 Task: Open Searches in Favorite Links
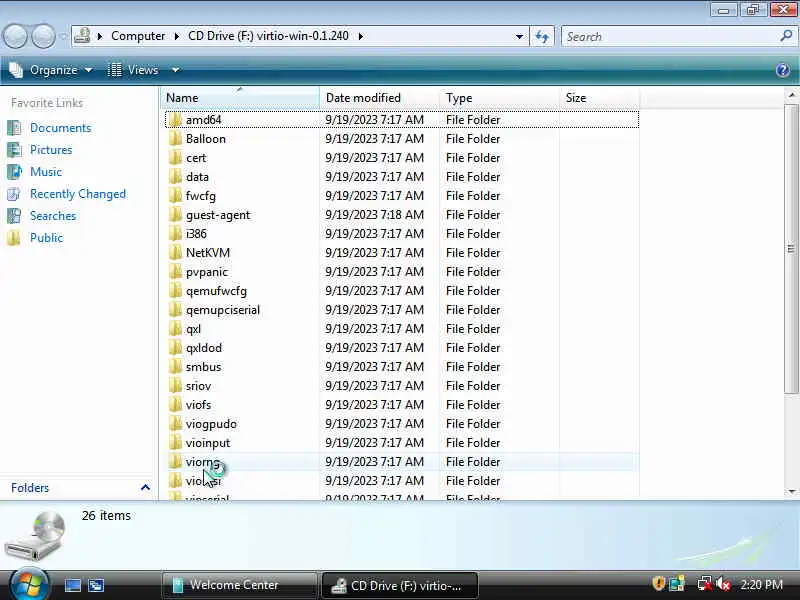(53, 216)
